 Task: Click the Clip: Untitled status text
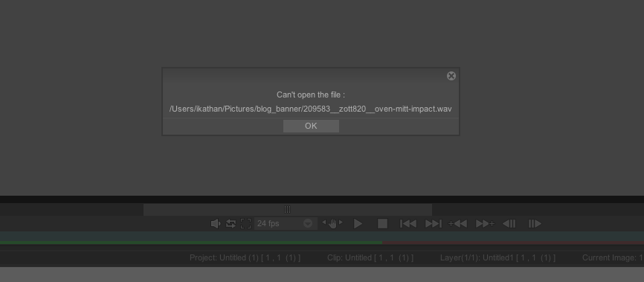tap(370, 257)
